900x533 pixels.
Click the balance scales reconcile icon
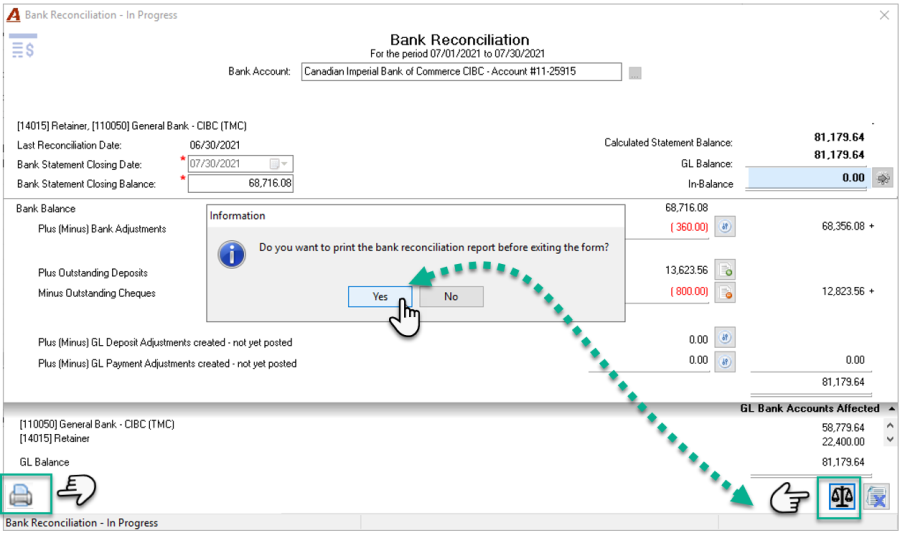[842, 497]
